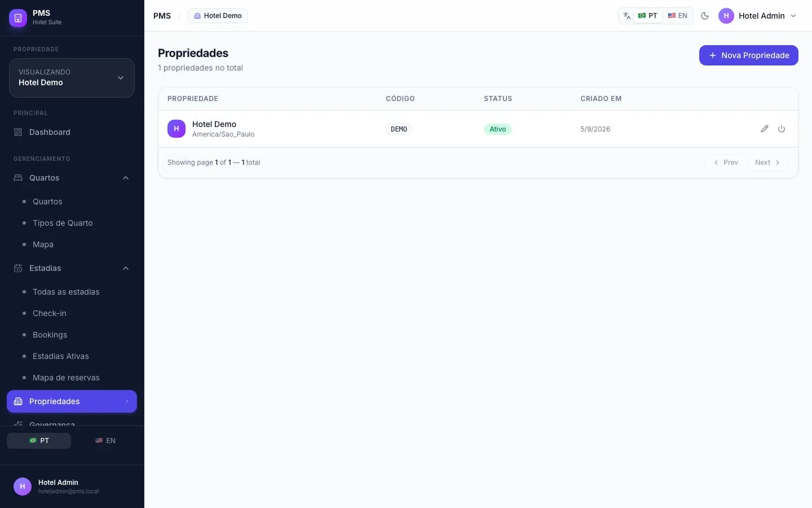Open the Quartos sub-item under Quartos
Viewport: 812px width, 508px height.
click(47, 202)
